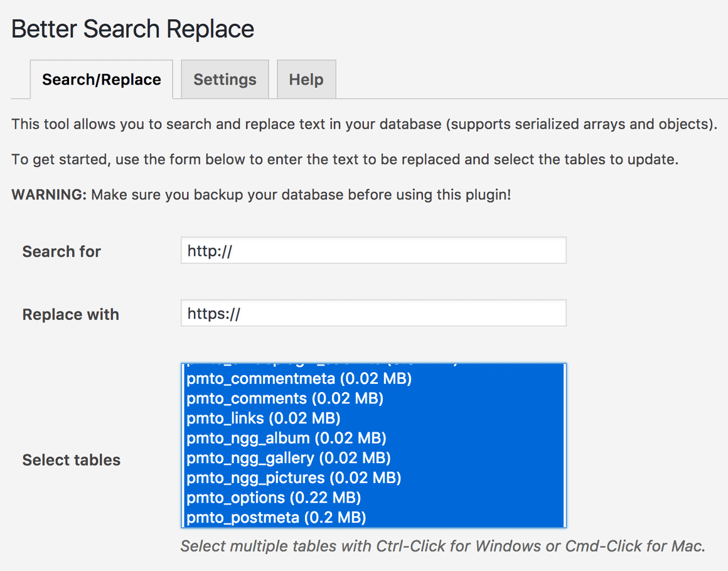Image resolution: width=728 pixels, height=571 pixels.
Task: Pick pmto_links from the tables list
Action: point(264,418)
